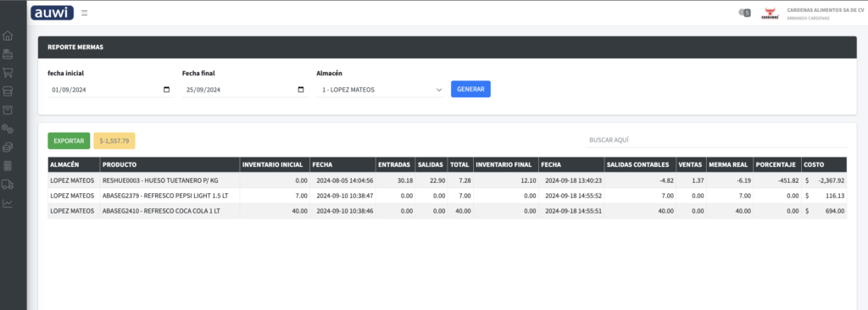Sort by ALMACÉN column header

[74, 164]
